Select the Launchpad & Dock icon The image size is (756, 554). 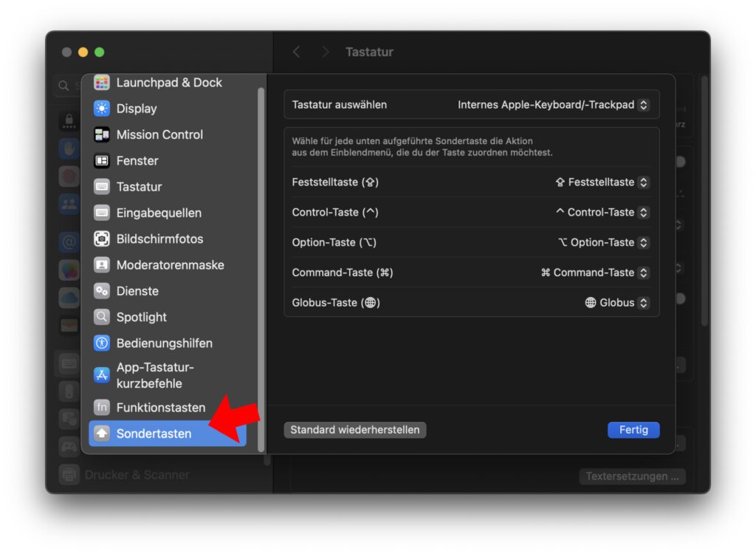point(101,82)
